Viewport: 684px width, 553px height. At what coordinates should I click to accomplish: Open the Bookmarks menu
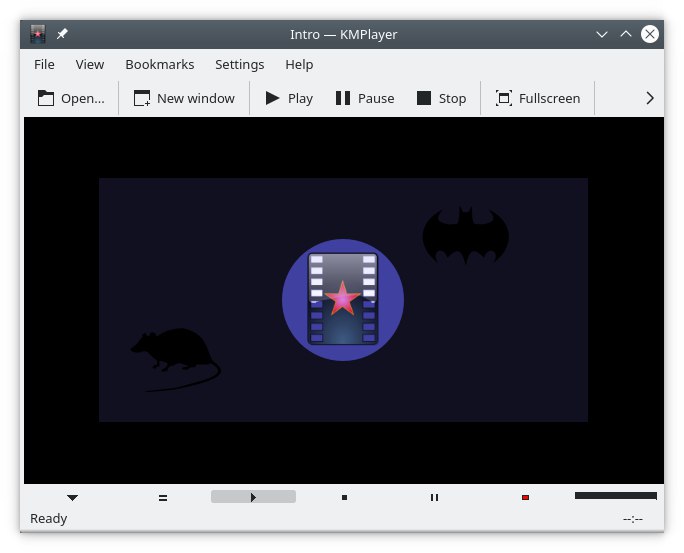pyautogui.click(x=160, y=65)
